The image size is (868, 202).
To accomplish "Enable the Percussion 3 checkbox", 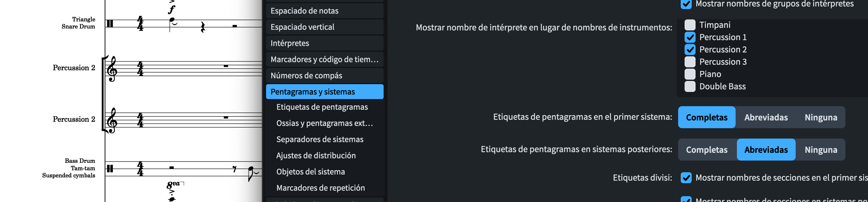I will pos(690,62).
